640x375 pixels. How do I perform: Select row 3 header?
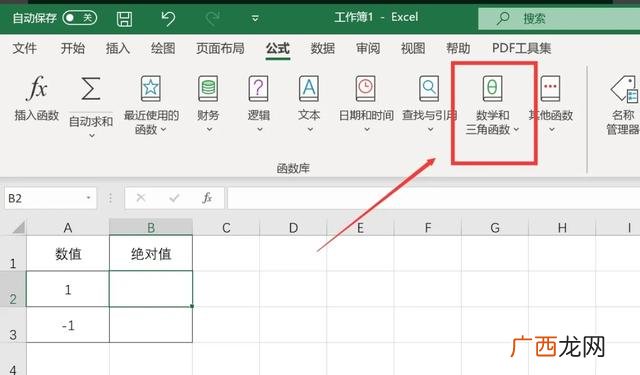click(x=13, y=325)
